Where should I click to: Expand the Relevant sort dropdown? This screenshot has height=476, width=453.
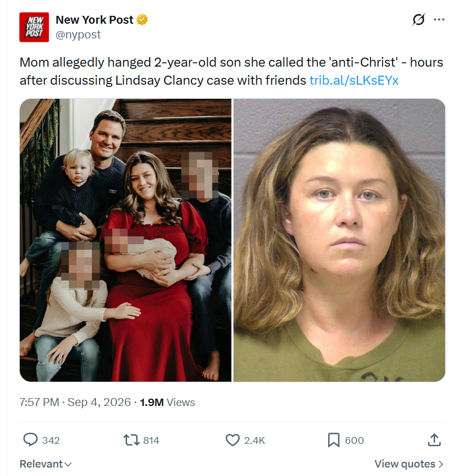[46, 464]
